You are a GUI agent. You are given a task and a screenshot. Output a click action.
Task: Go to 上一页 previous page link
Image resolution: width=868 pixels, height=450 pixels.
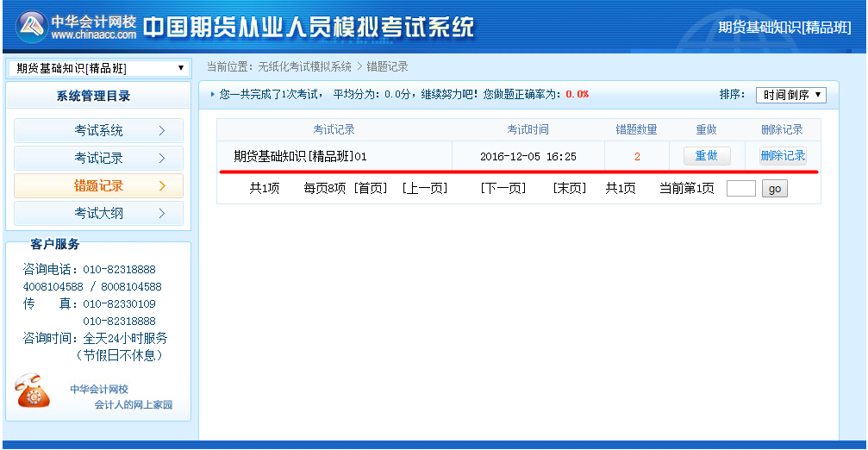[x=424, y=189]
